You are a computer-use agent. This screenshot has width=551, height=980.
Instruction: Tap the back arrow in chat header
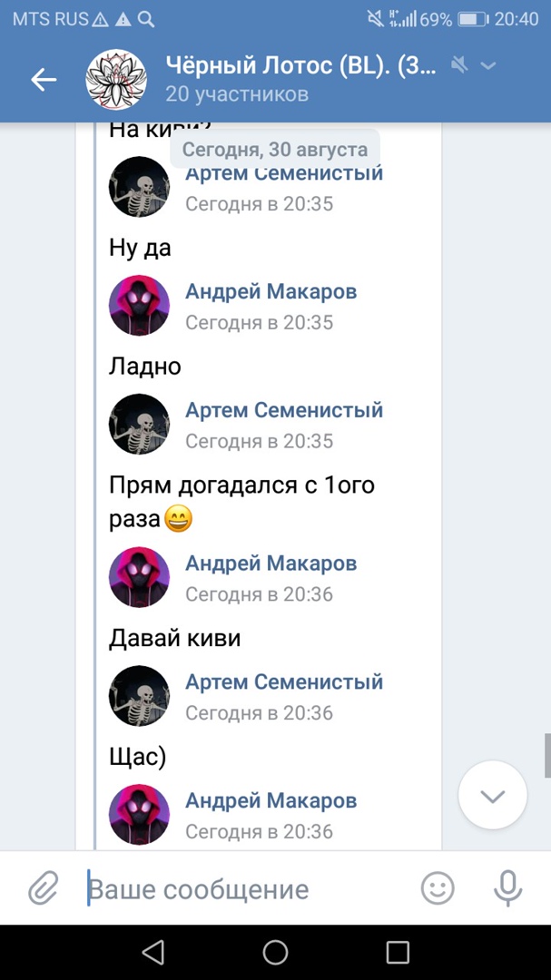click(44, 79)
